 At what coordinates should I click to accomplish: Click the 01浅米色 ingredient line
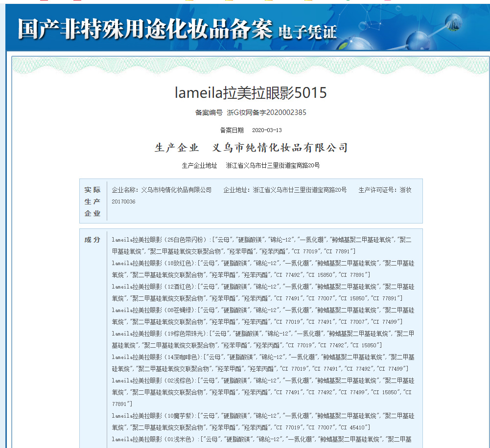click(261, 439)
